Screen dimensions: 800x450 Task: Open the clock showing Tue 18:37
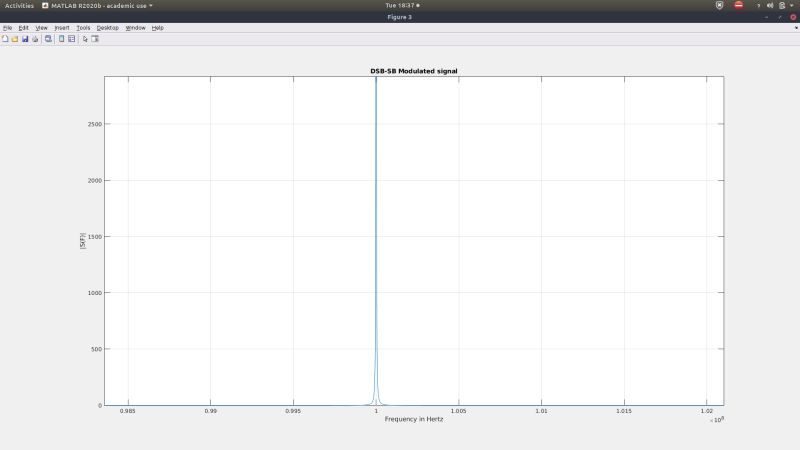click(x=402, y=6)
